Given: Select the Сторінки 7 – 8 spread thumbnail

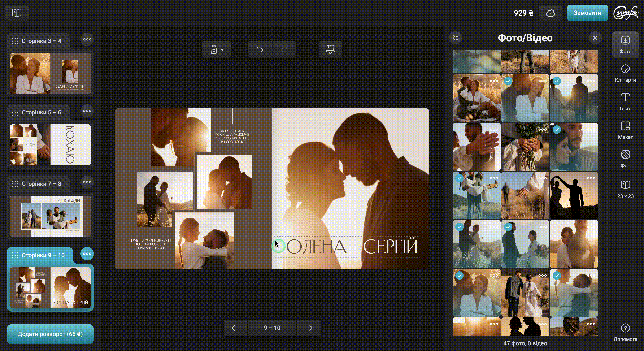Looking at the screenshot, I should point(50,216).
